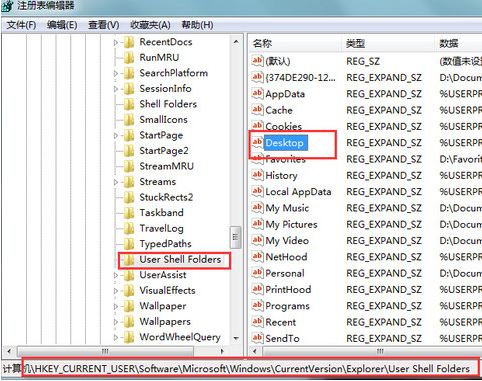Click the string icon beside My Pictures

click(257, 224)
